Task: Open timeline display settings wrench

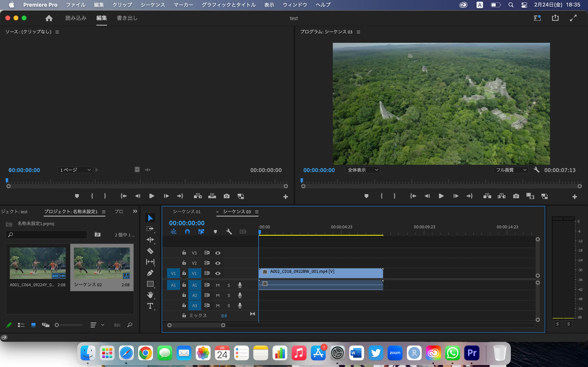Action: (229, 232)
